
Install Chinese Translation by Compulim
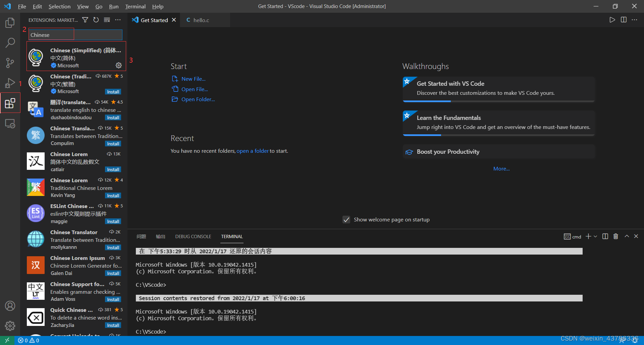(113, 144)
